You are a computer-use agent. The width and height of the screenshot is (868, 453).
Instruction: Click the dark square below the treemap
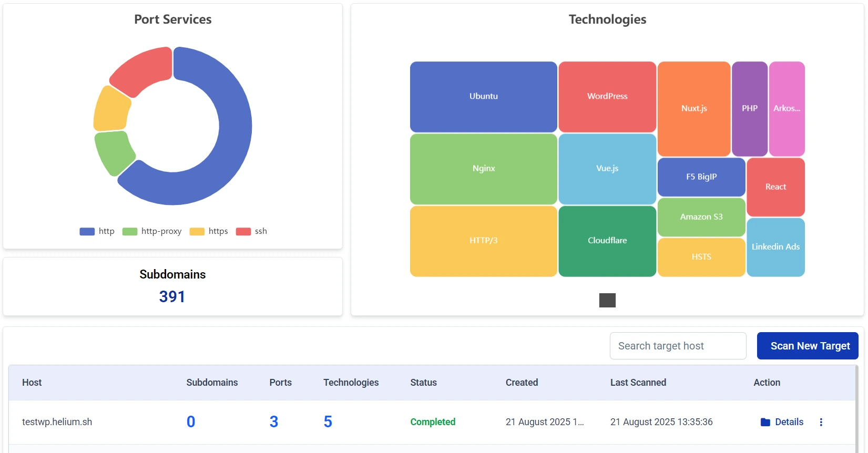coord(607,300)
